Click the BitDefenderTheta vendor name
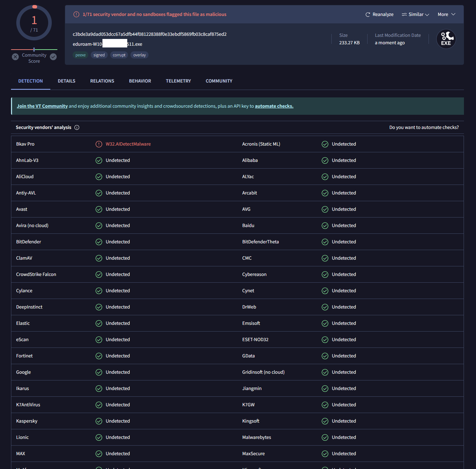The height and width of the screenshot is (469, 476). tap(261, 242)
